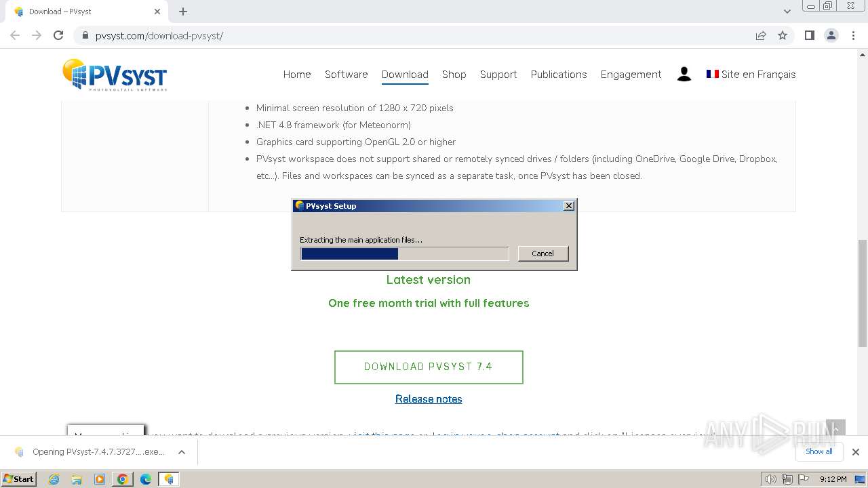Image resolution: width=868 pixels, height=488 pixels.
Task: Click 'One free month trial with full features'
Action: [429, 303]
